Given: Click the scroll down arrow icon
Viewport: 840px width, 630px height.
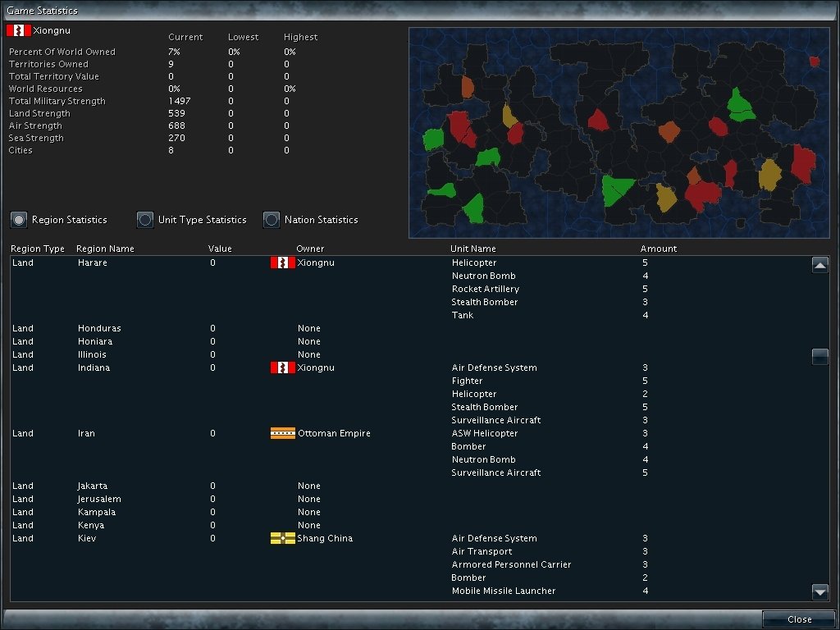Looking at the screenshot, I should [x=819, y=591].
